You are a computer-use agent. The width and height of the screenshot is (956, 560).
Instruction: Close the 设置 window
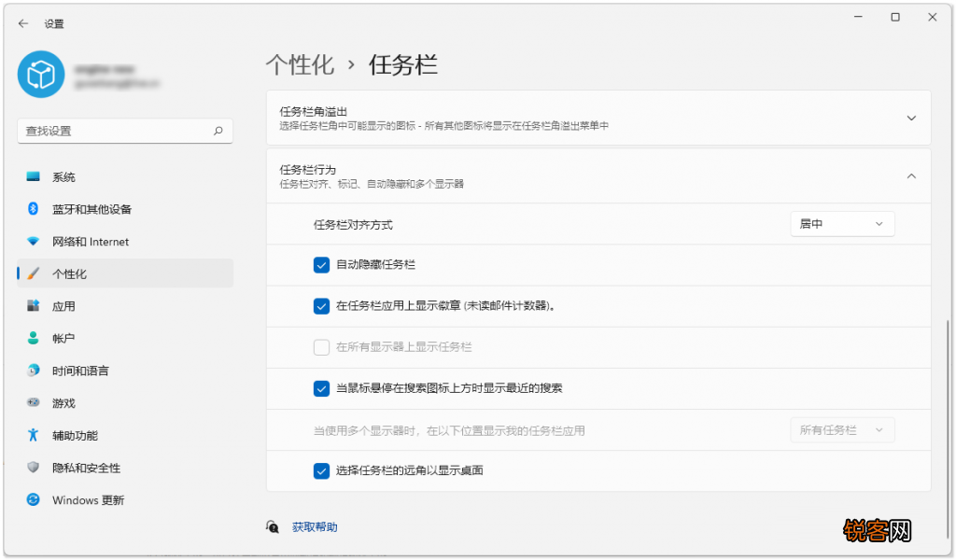[933, 17]
